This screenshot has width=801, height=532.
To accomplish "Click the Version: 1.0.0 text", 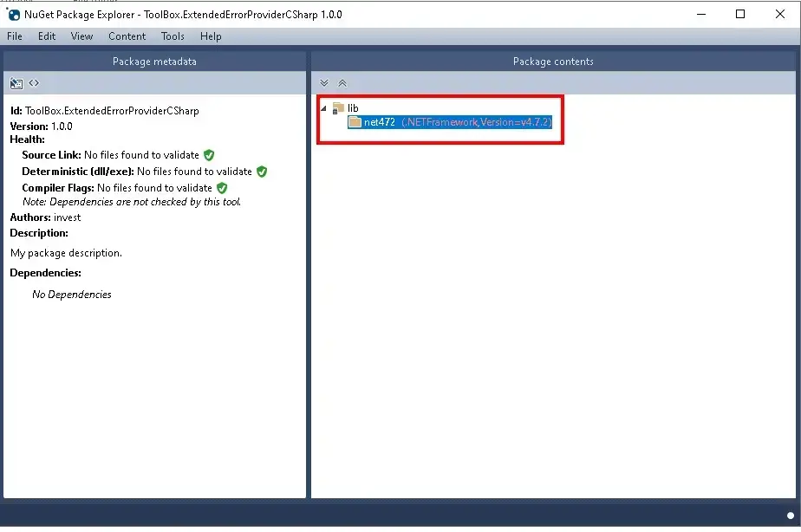I will (x=42, y=127).
